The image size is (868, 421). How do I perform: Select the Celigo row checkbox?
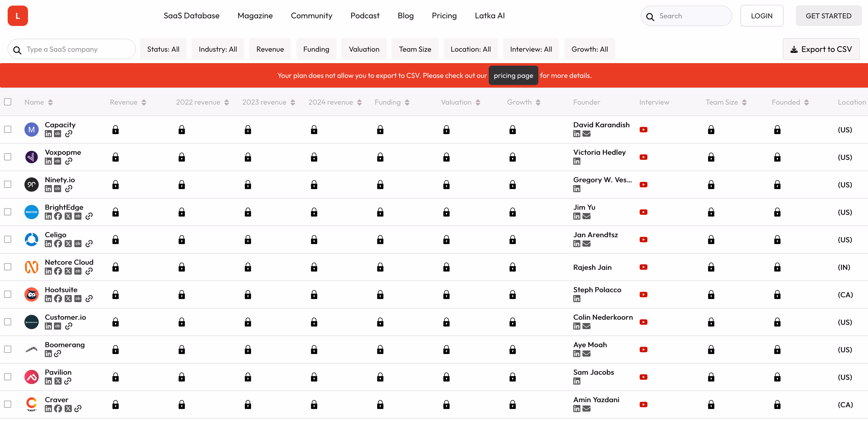(x=8, y=239)
